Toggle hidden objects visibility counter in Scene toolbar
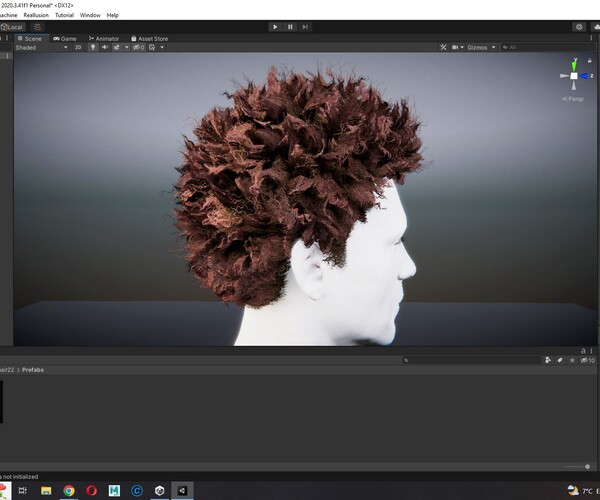Screen dimensions: 600x500 [x=139, y=47]
